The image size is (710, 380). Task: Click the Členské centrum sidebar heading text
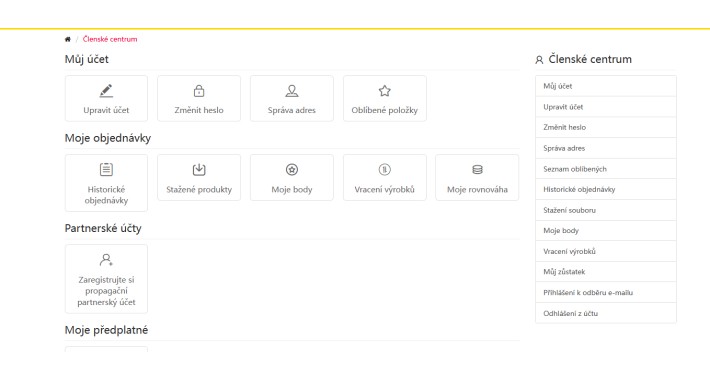click(x=590, y=59)
